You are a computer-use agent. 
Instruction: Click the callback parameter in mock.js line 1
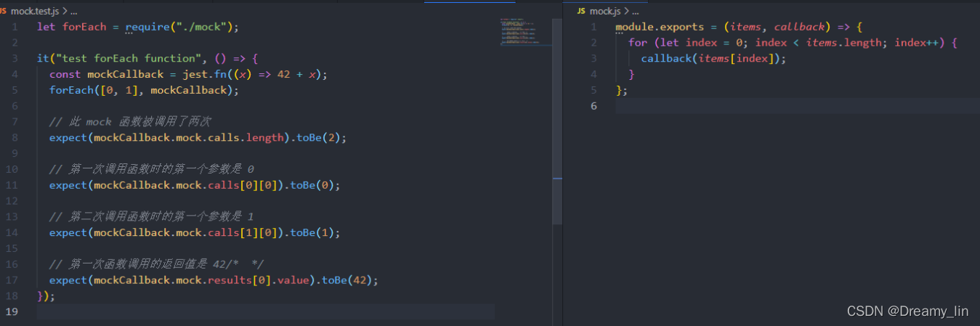[799, 27]
